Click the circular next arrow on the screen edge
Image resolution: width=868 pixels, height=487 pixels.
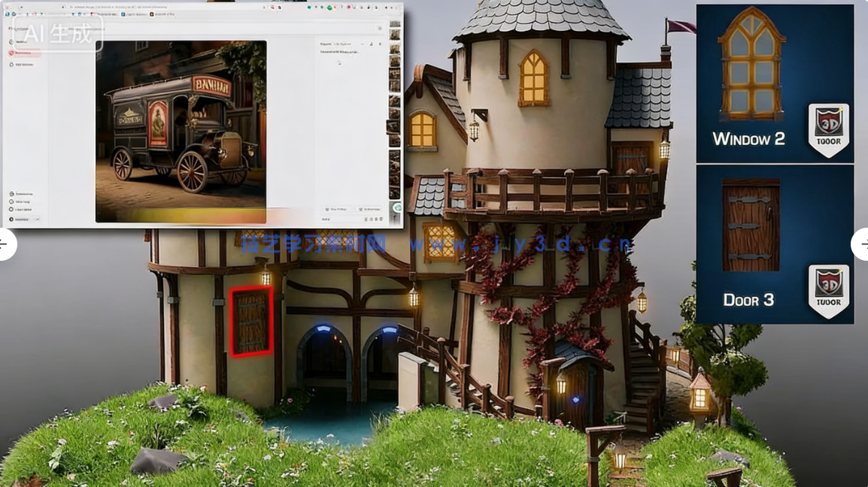click(863, 244)
